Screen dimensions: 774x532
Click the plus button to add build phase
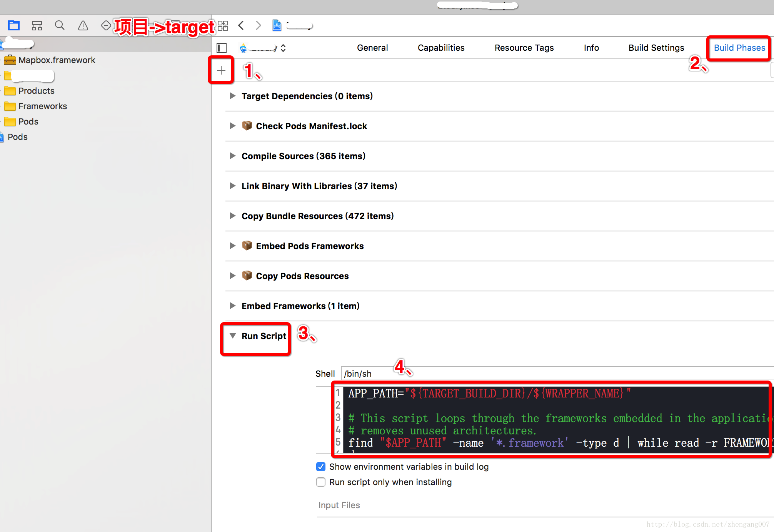221,70
